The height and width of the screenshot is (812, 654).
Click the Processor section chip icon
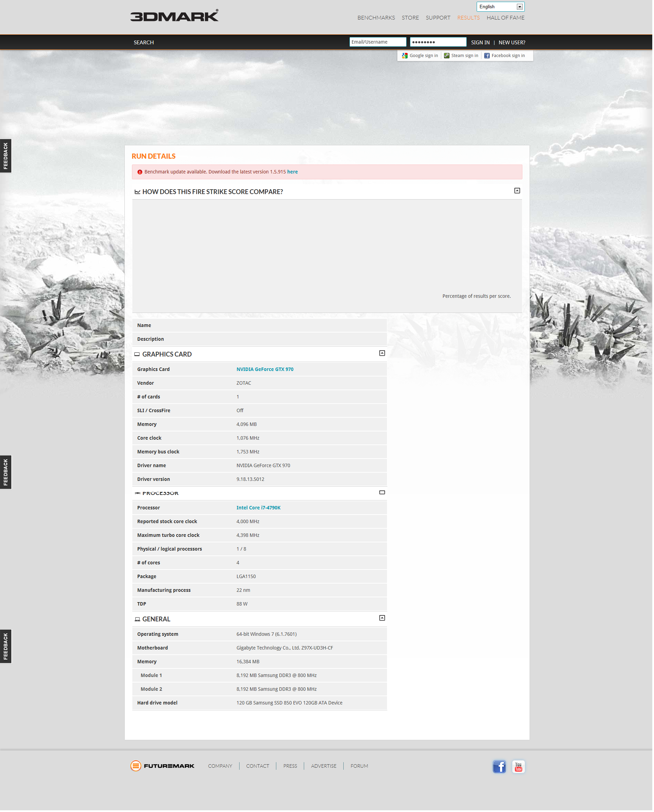(x=137, y=493)
